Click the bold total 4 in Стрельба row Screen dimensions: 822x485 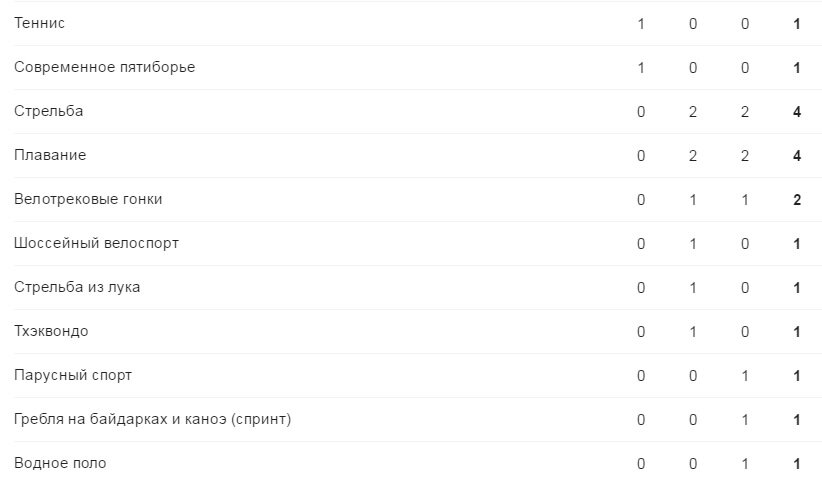click(797, 112)
